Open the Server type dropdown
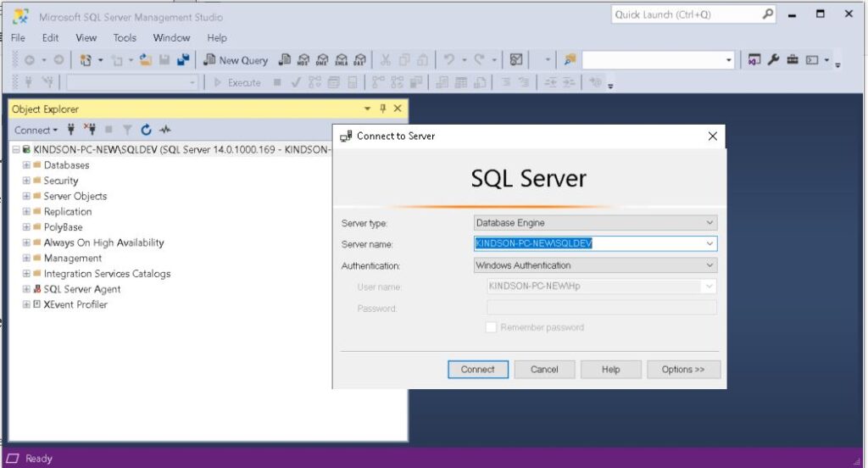868x468 pixels. click(595, 223)
